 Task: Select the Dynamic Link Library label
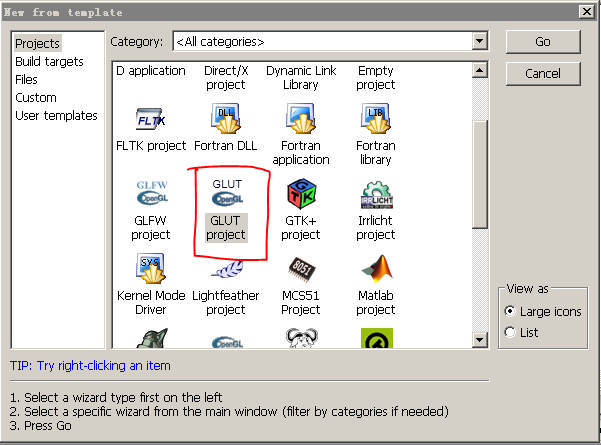(x=301, y=78)
